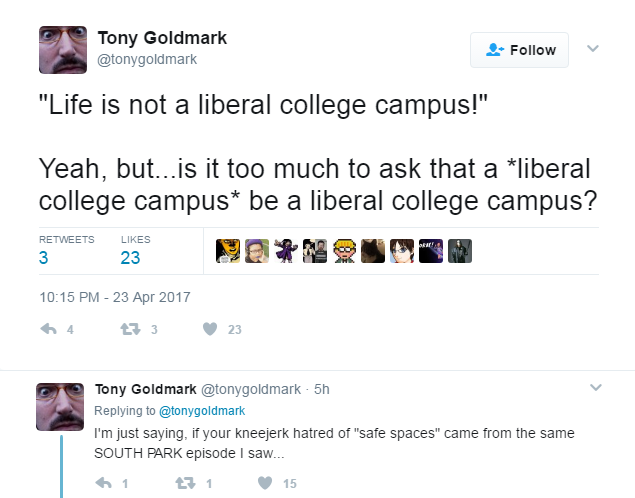Open the blond pixel-art liker avatar
This screenshot has height=498, width=635.
[x=344, y=251]
